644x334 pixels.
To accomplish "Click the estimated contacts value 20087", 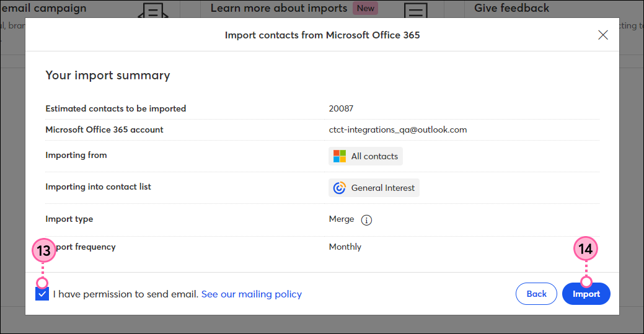I will [341, 108].
